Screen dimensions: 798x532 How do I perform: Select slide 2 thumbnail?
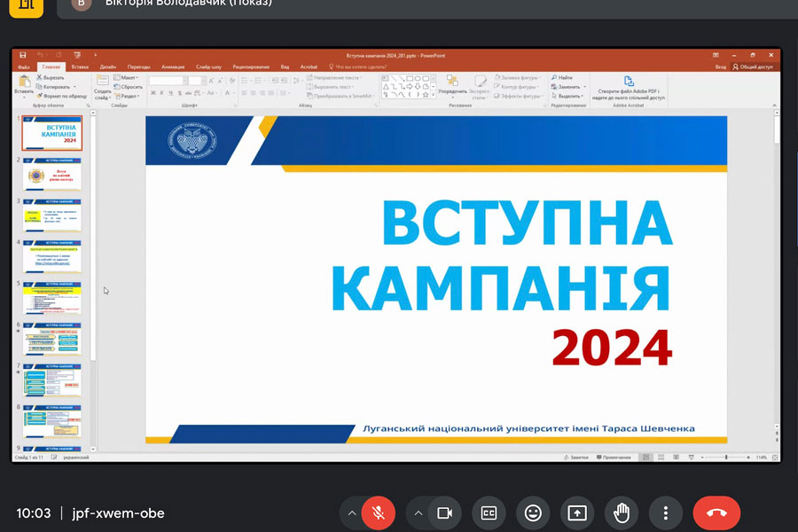tap(51, 174)
